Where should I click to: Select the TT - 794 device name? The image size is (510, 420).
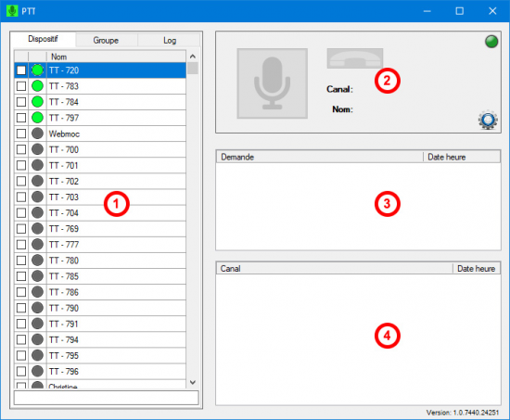(x=64, y=339)
